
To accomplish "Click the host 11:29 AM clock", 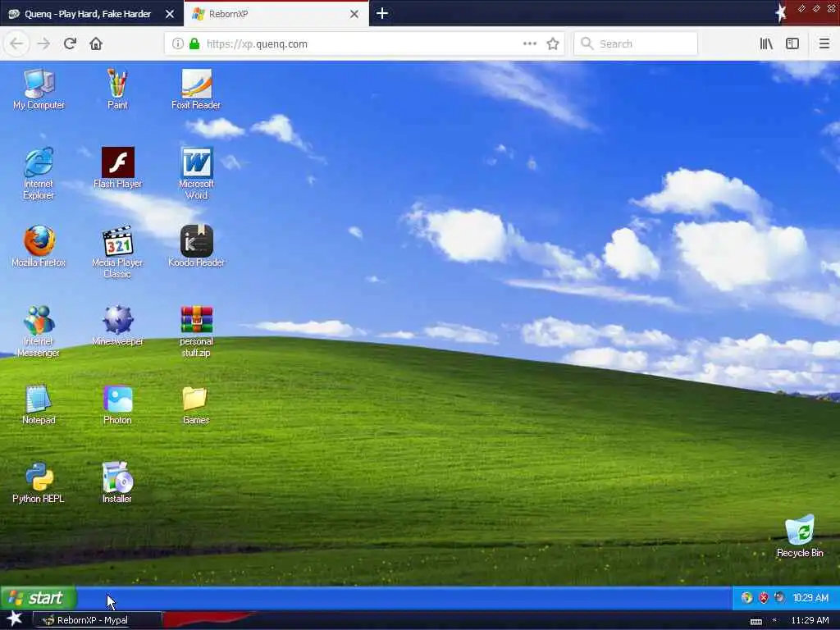I will coord(810,620).
